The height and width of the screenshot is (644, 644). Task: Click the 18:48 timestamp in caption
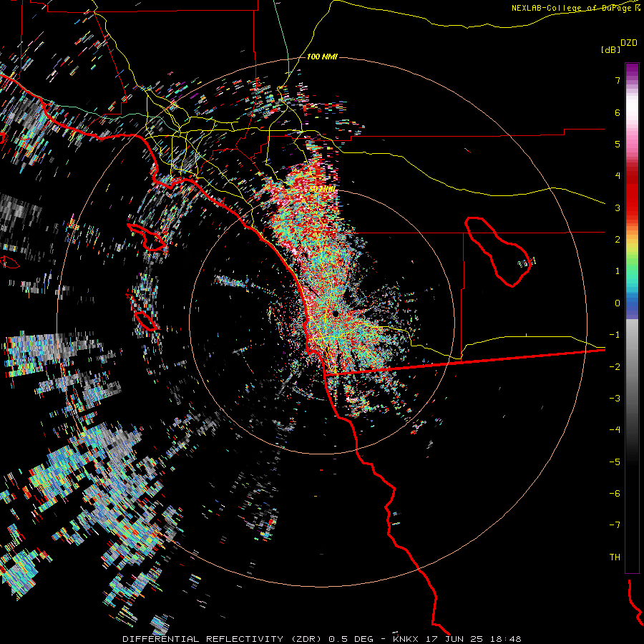tap(507, 639)
